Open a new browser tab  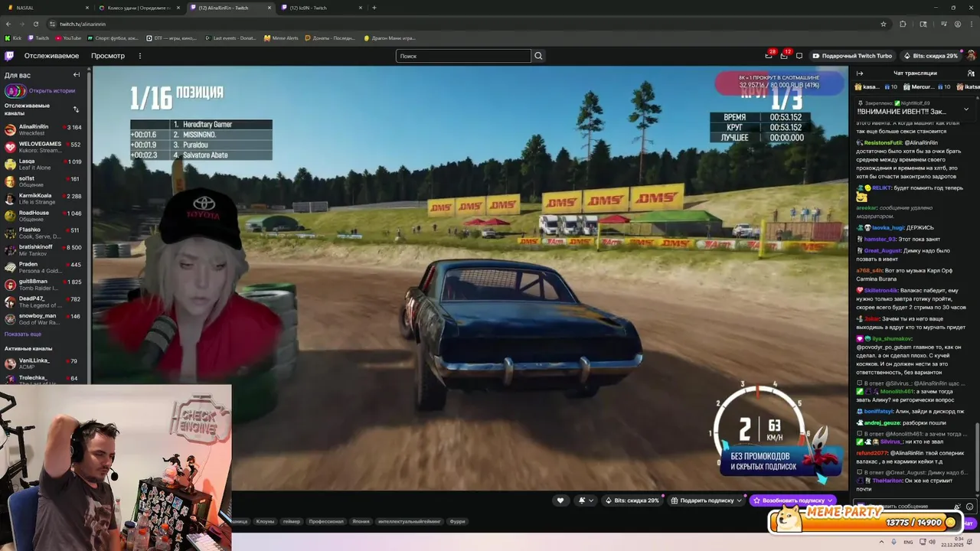click(374, 8)
